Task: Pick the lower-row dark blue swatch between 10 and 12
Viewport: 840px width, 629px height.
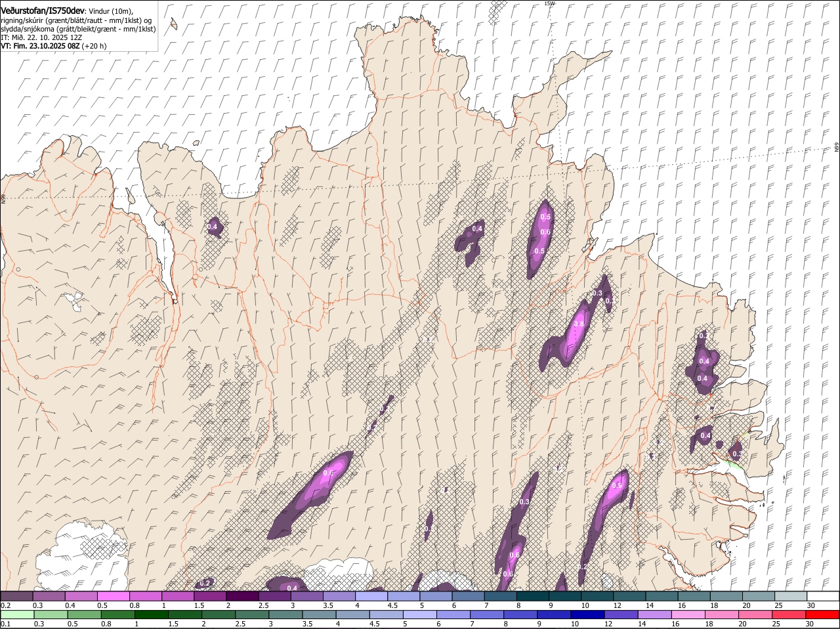Action: [x=587, y=615]
